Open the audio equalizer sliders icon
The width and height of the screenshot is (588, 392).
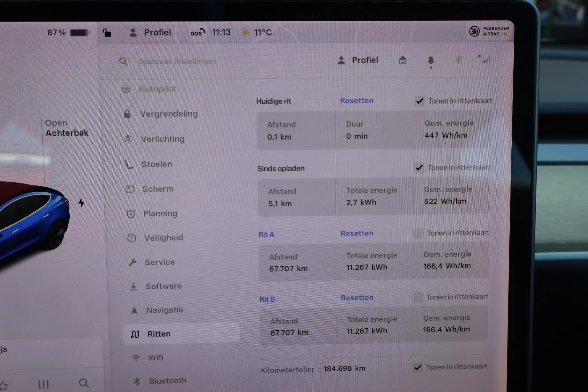click(44, 384)
